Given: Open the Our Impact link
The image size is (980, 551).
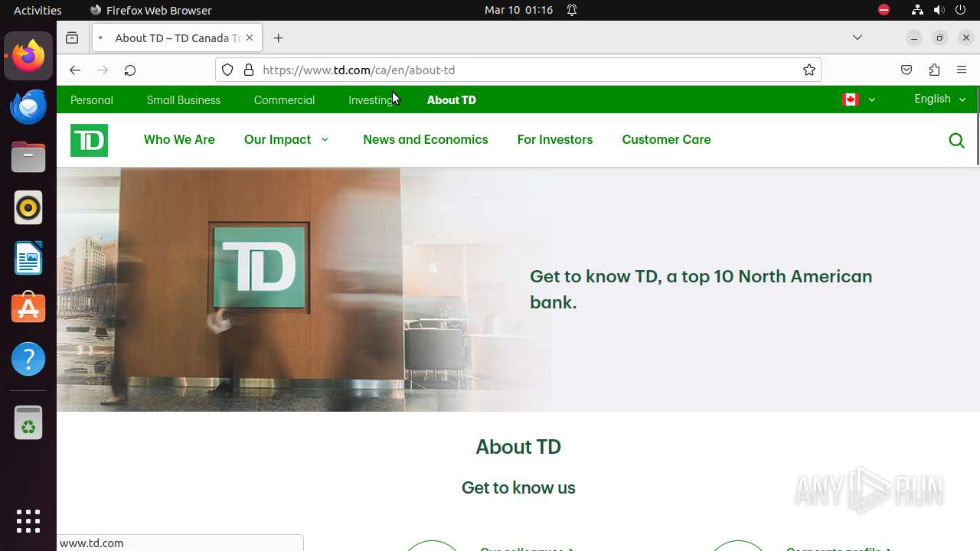Looking at the screenshot, I should tap(277, 139).
